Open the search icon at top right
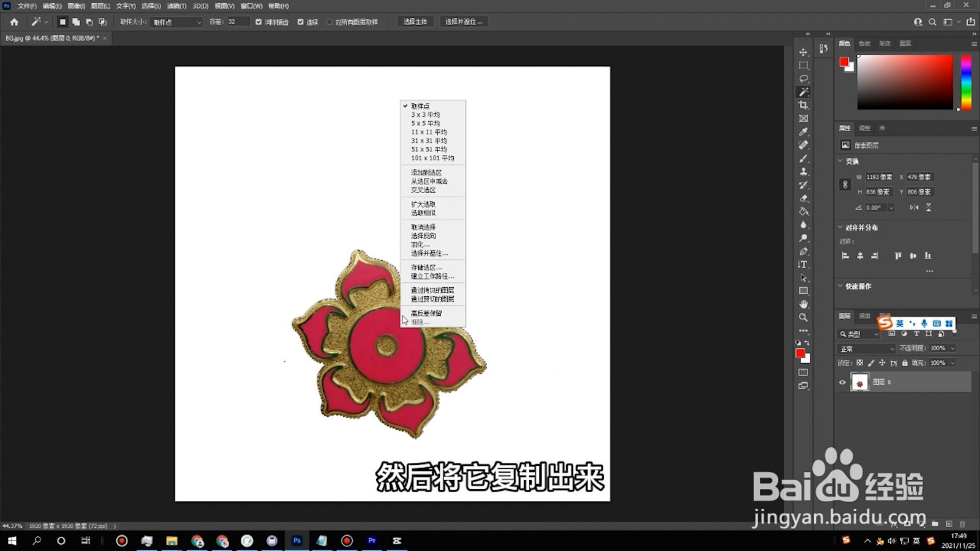This screenshot has width=980, height=551. 932,22
